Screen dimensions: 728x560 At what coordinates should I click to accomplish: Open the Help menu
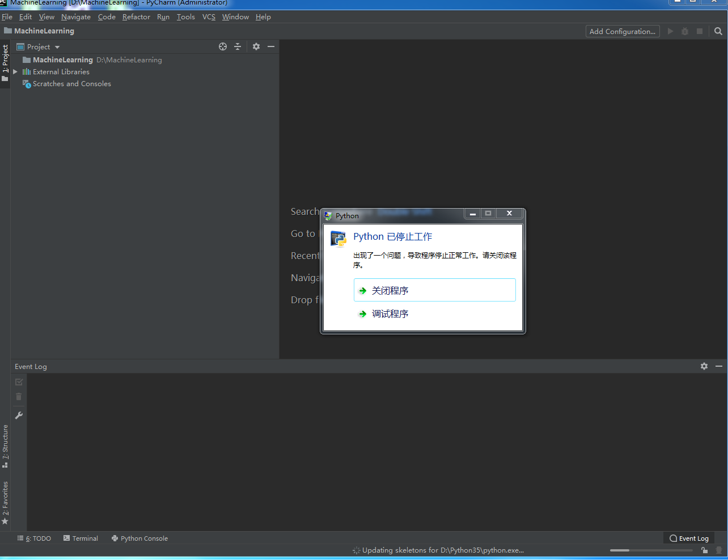[263, 17]
